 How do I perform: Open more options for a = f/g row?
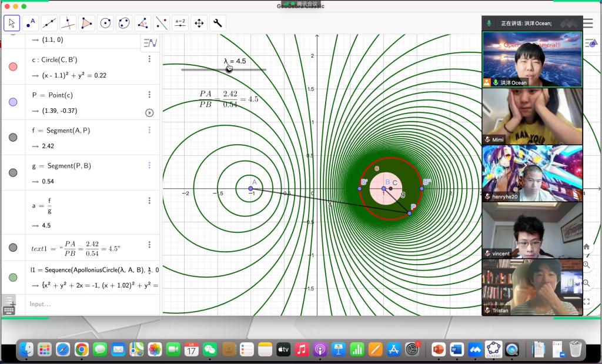click(x=149, y=201)
